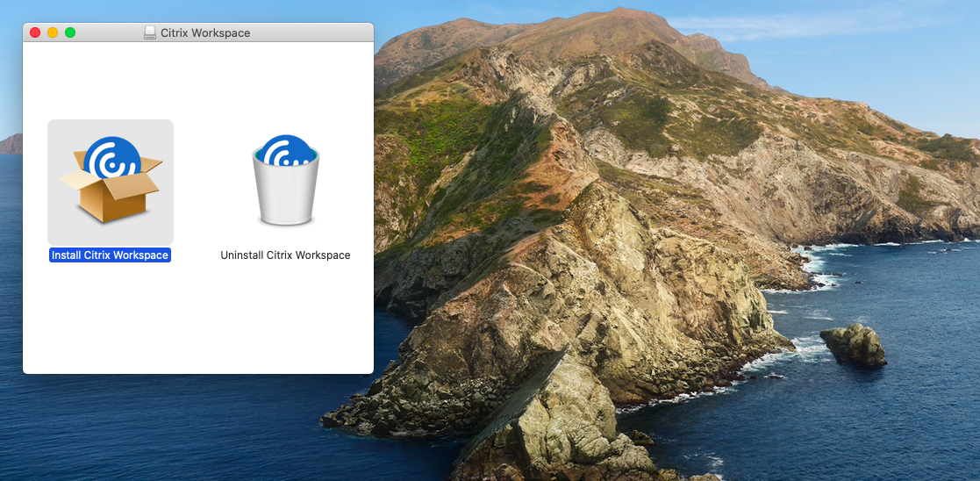
Task: Select the Install Citrix Workspace package icon
Action: point(111,181)
